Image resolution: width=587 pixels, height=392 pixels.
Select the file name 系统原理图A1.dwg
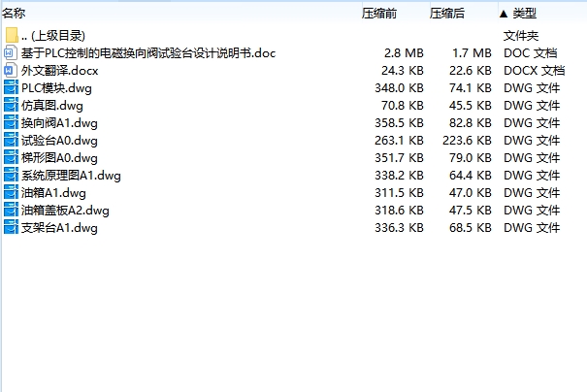click(71, 176)
